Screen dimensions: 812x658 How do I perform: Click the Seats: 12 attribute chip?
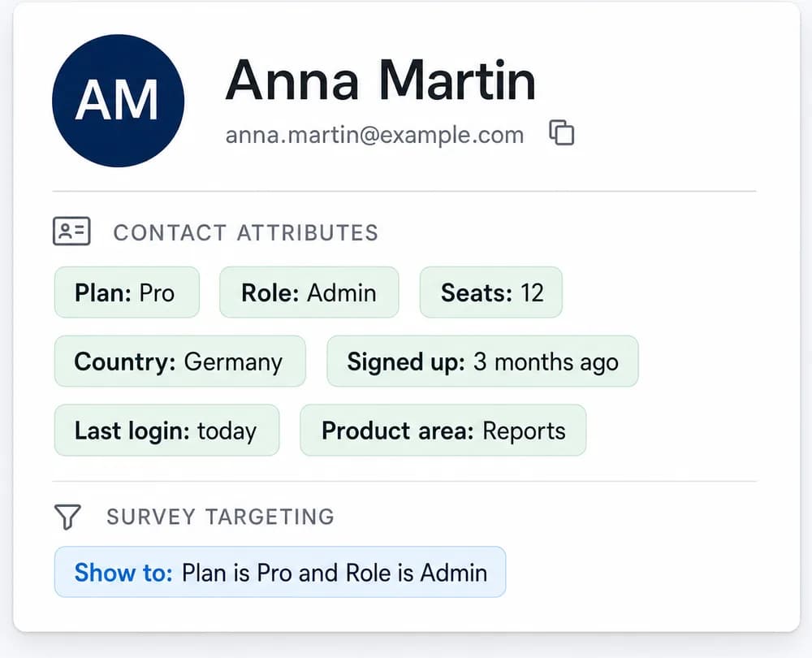click(491, 292)
